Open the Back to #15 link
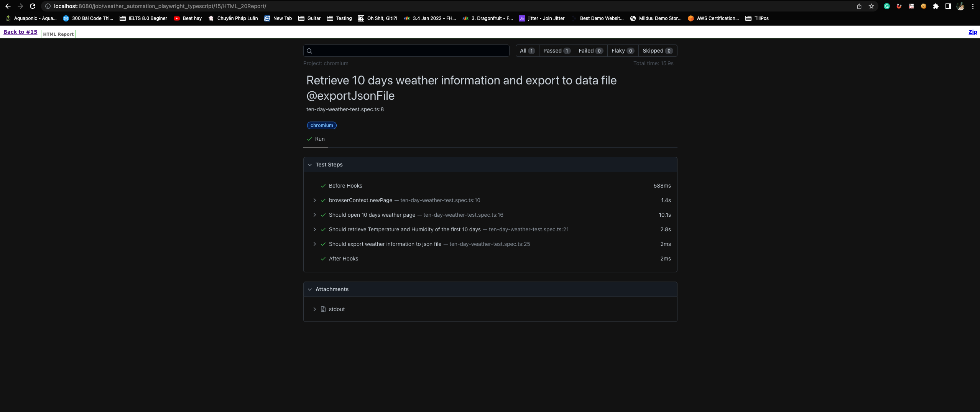Viewport: 980px width, 412px height. tap(20, 32)
